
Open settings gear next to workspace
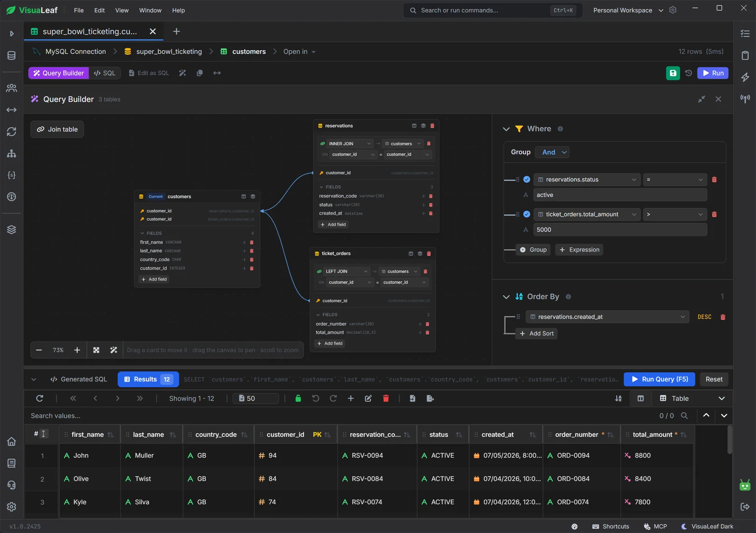(x=673, y=10)
